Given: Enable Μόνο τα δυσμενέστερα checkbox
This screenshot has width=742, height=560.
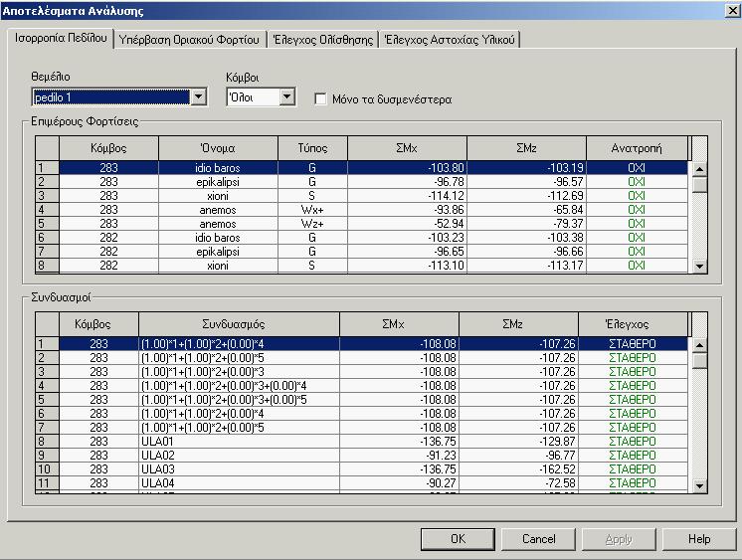Looking at the screenshot, I should [x=320, y=98].
